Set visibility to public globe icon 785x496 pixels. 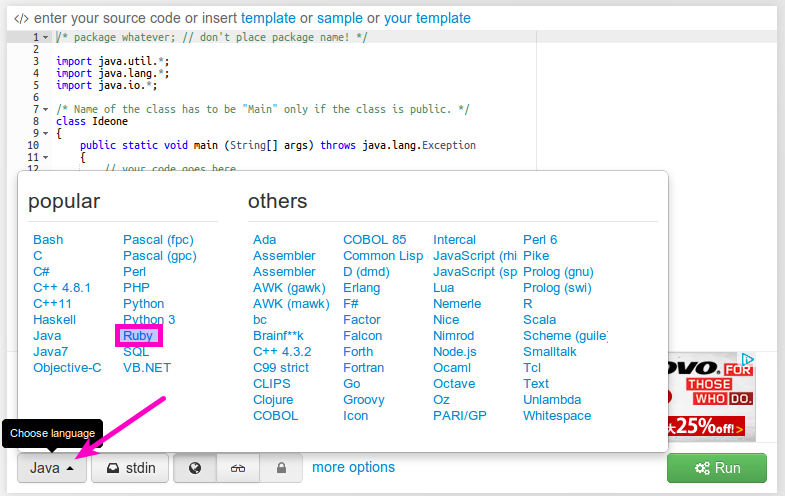(x=195, y=468)
